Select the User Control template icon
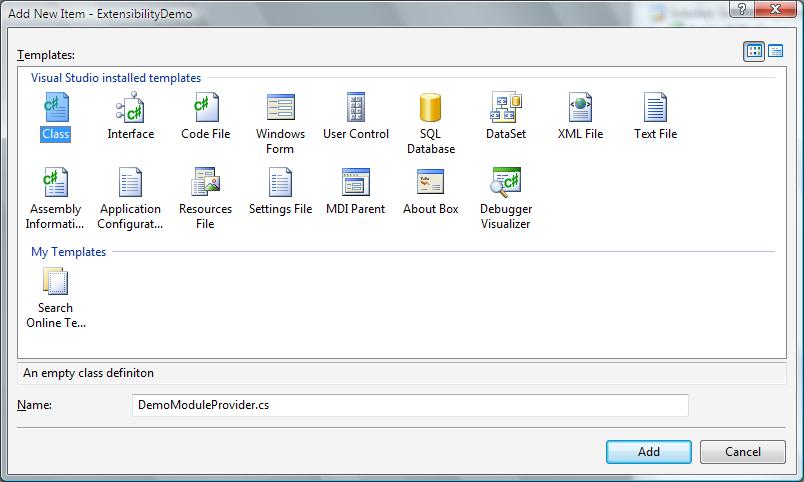 pyautogui.click(x=355, y=107)
